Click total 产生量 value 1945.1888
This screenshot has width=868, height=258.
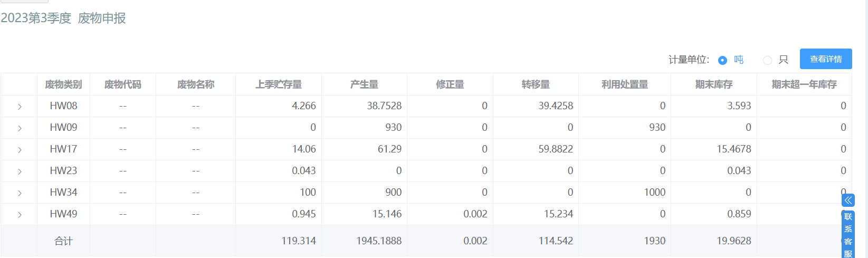point(379,241)
